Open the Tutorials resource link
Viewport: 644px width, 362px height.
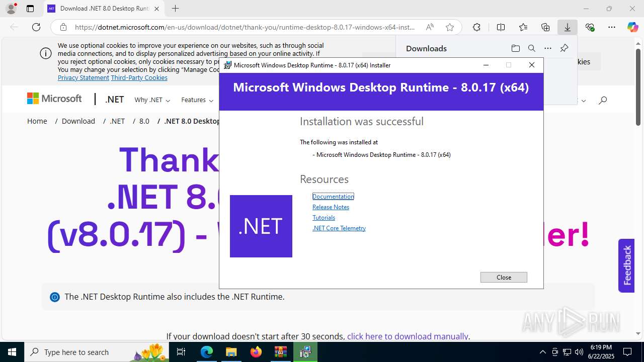tap(324, 218)
